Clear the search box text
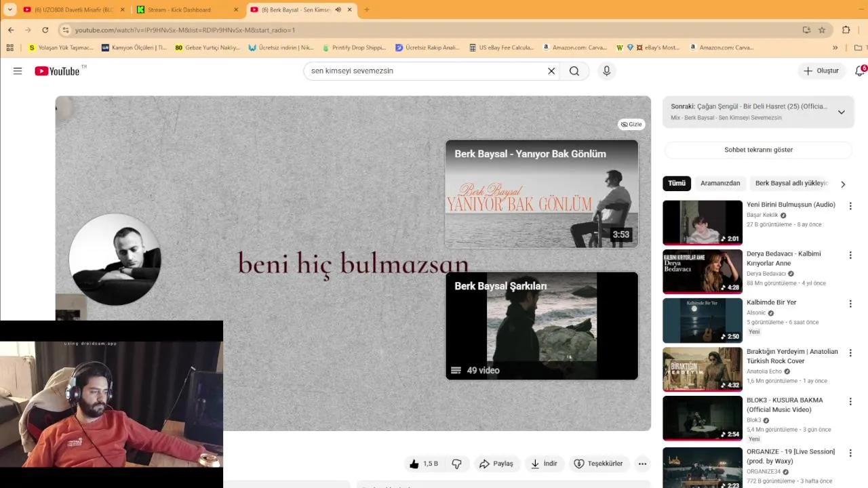 click(x=551, y=70)
